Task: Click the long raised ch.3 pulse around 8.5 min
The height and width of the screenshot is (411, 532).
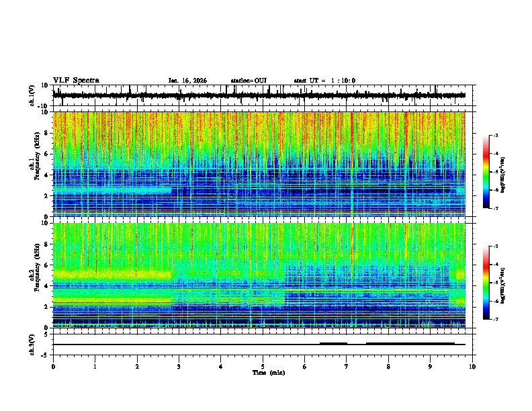Action: click(410, 343)
